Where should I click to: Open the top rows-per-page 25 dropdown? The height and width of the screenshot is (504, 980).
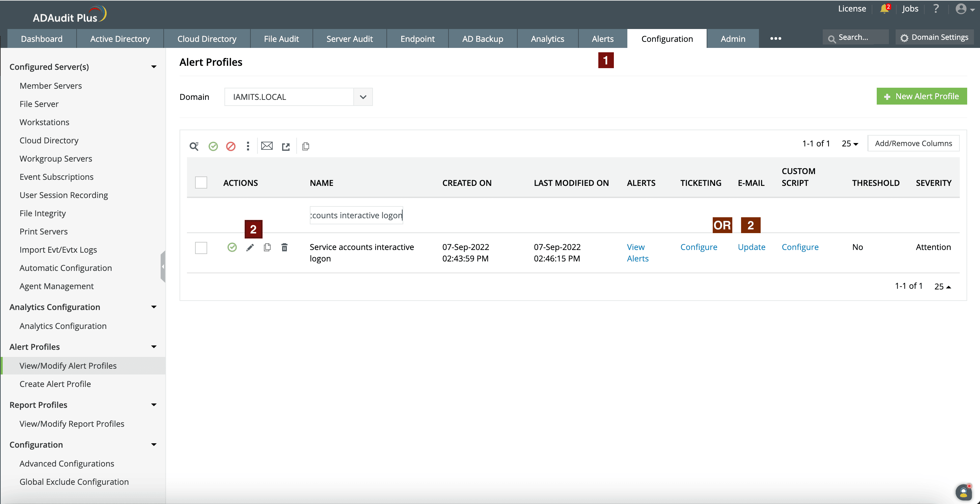coord(849,143)
